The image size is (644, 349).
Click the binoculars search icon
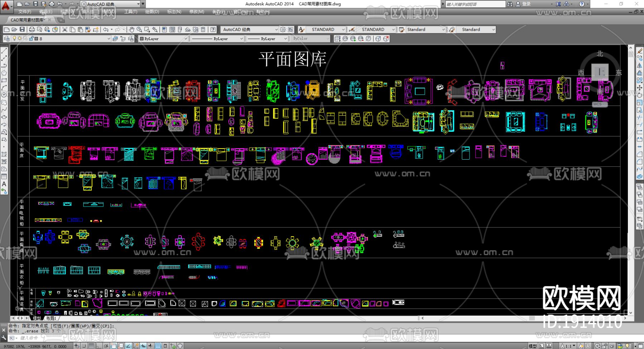tap(510, 4)
